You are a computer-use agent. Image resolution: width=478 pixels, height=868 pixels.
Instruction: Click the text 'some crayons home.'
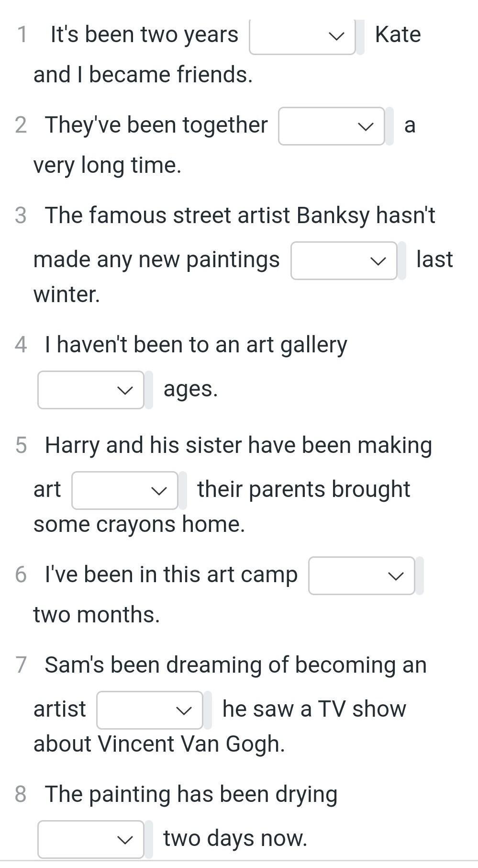pyautogui.click(x=139, y=524)
